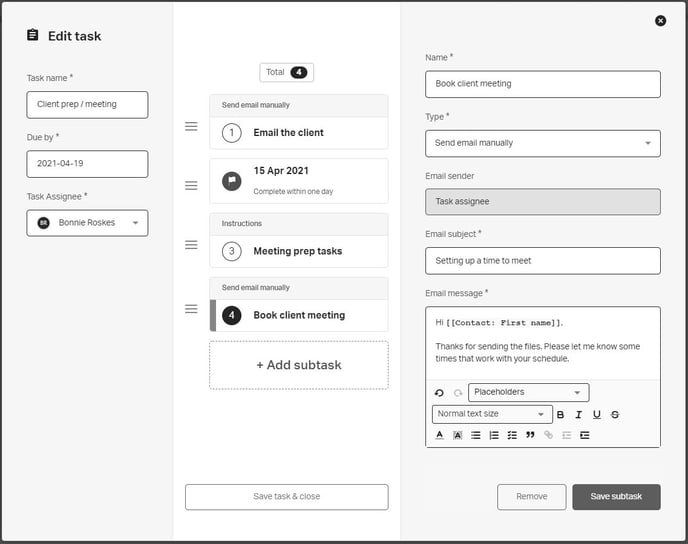
Task: Toggle italic formatting in the email editor
Action: coord(578,414)
